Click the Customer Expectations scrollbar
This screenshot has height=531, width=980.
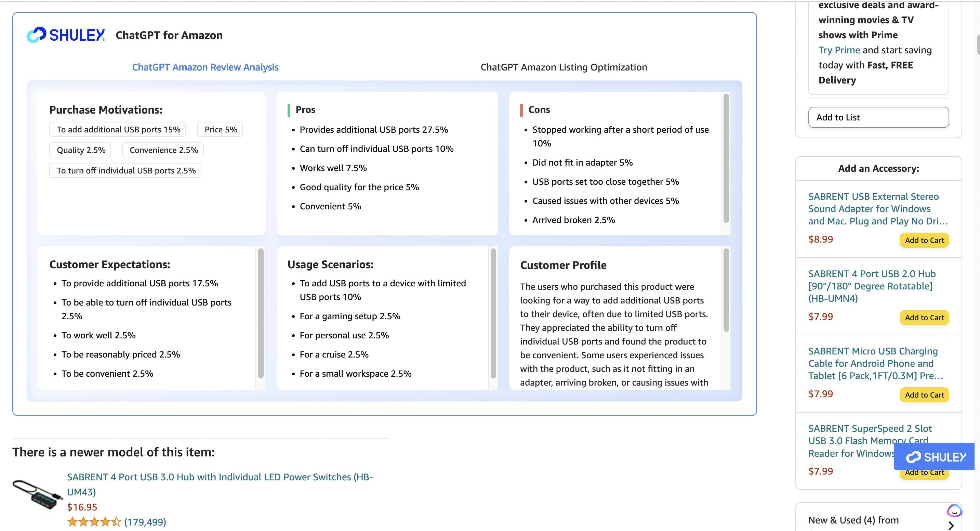click(261, 313)
